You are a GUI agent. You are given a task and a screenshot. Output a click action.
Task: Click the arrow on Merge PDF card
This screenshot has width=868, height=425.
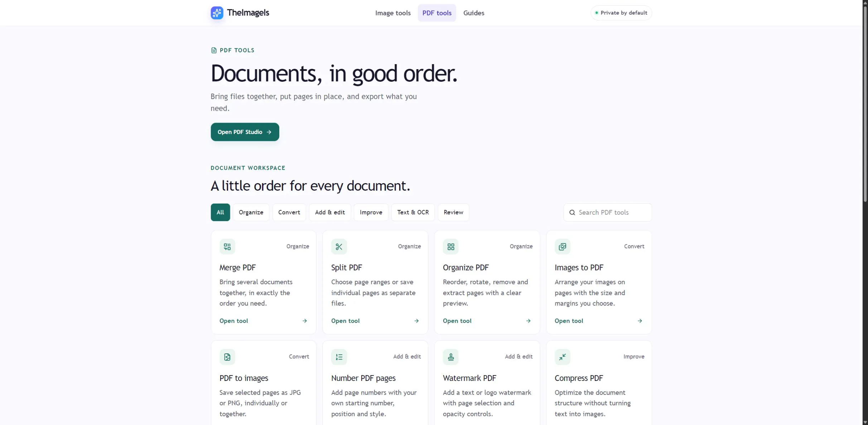(x=305, y=321)
